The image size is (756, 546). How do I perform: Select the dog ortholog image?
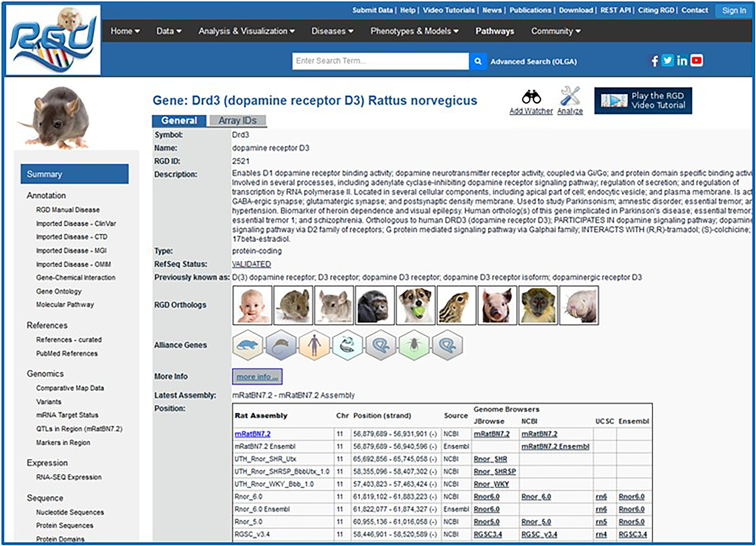415,305
